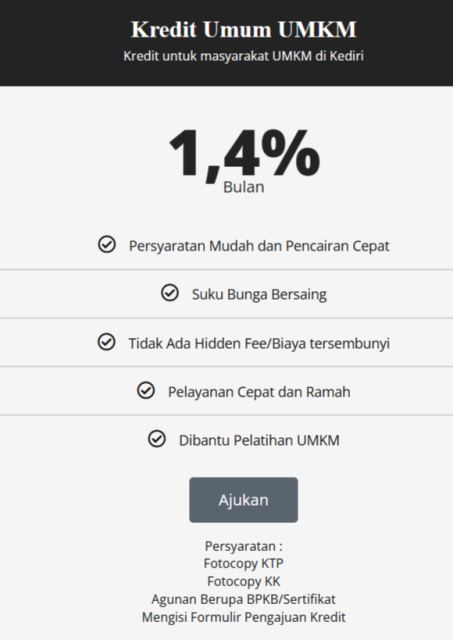
Task: Click the Persyaratan : heading text
Action: 244,546
